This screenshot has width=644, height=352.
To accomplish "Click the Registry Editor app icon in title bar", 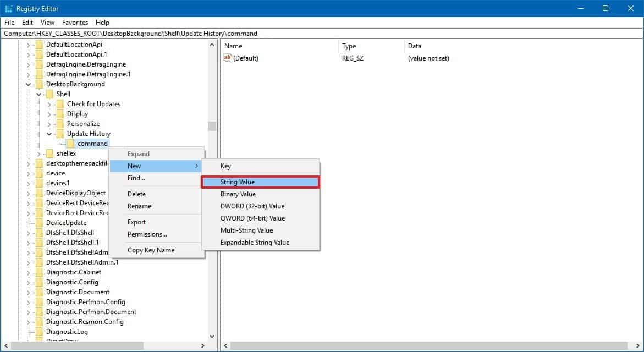I will tap(8, 9).
